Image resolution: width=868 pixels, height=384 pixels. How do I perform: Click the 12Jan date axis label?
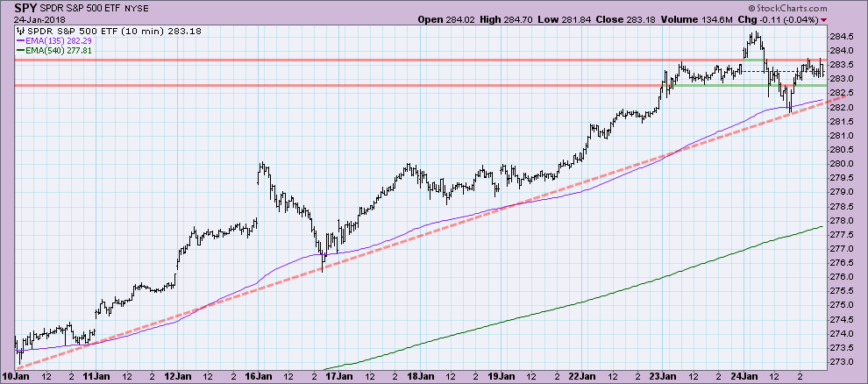tap(177, 376)
